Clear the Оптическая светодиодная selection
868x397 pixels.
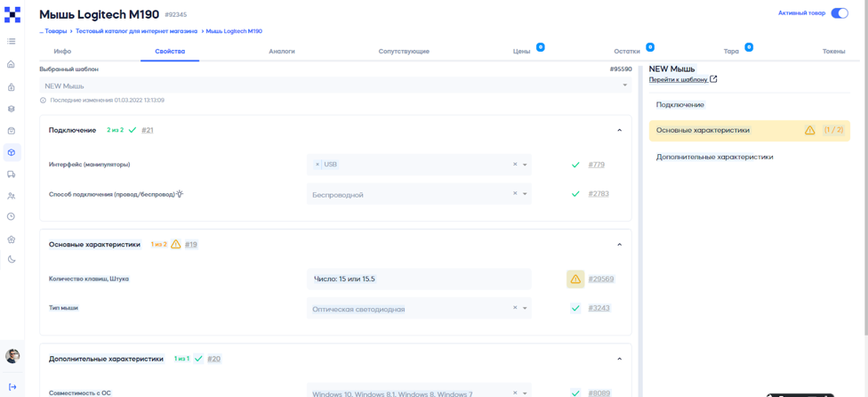coord(515,308)
